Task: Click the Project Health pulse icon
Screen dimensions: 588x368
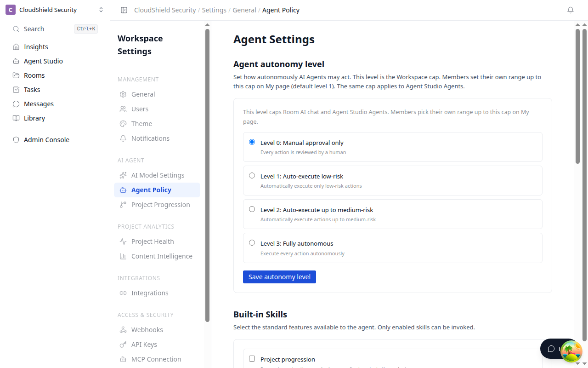Action: [x=123, y=241]
